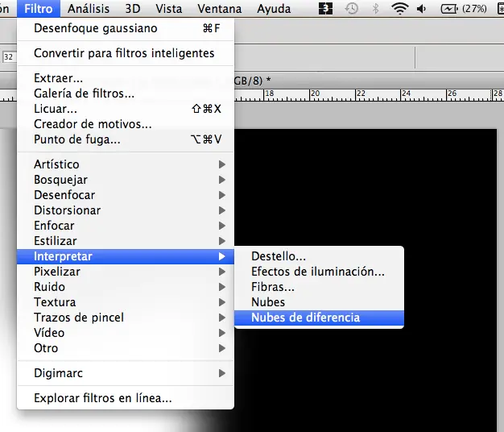Select Efectos de iluminación filter
The image size is (504, 432).
[x=319, y=272]
